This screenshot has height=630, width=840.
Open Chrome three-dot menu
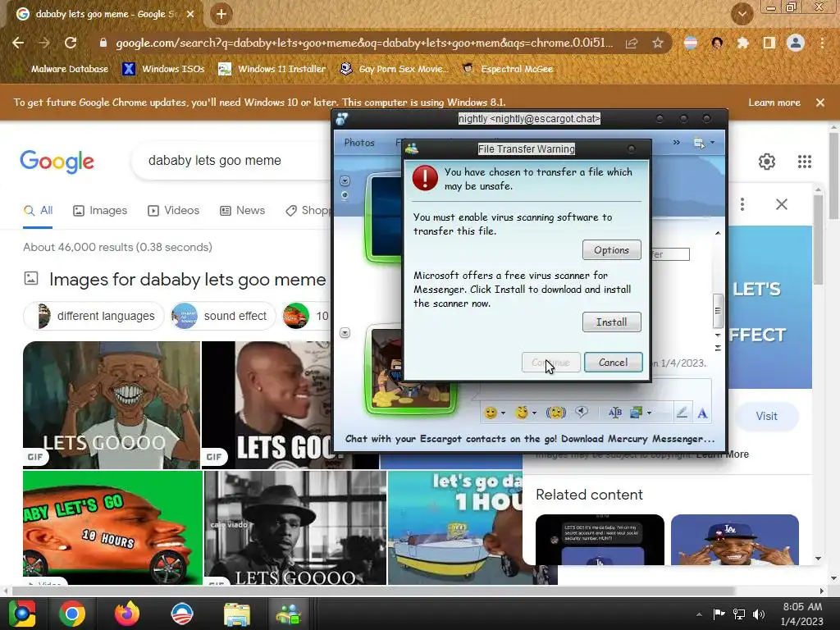822,43
